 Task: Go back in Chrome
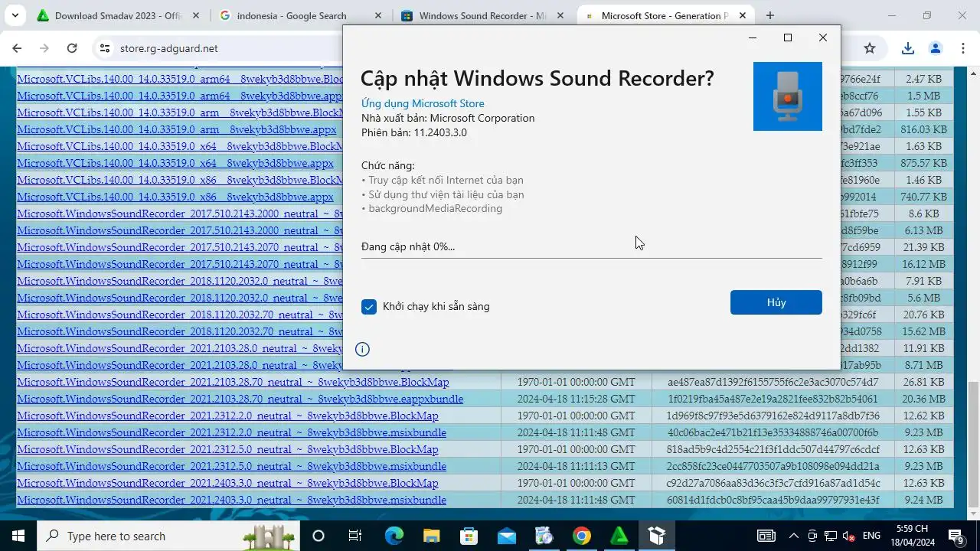click(17, 48)
